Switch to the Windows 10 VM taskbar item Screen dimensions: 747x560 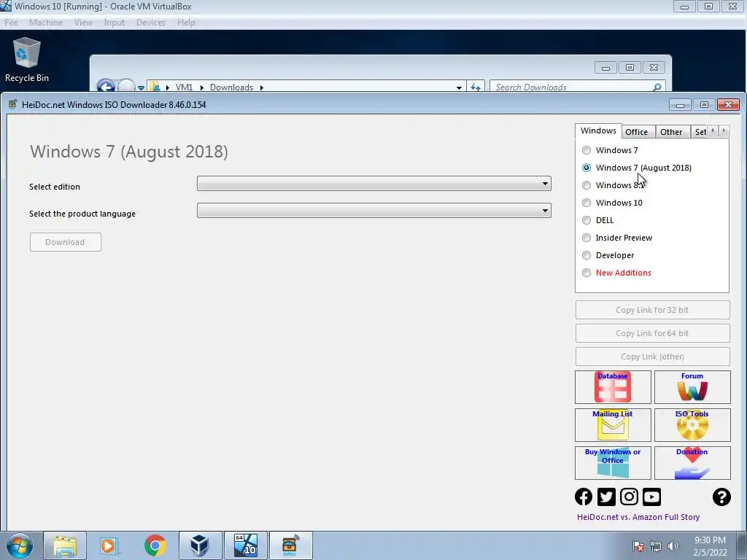click(245, 545)
